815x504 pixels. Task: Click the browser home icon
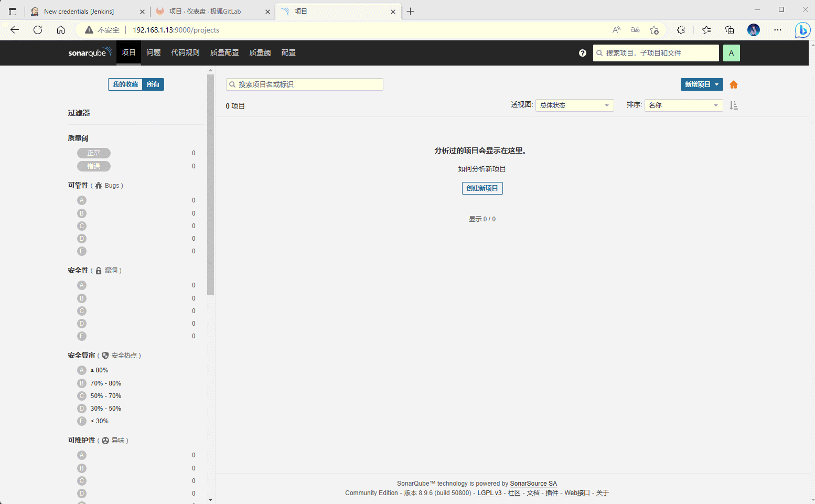(x=61, y=30)
